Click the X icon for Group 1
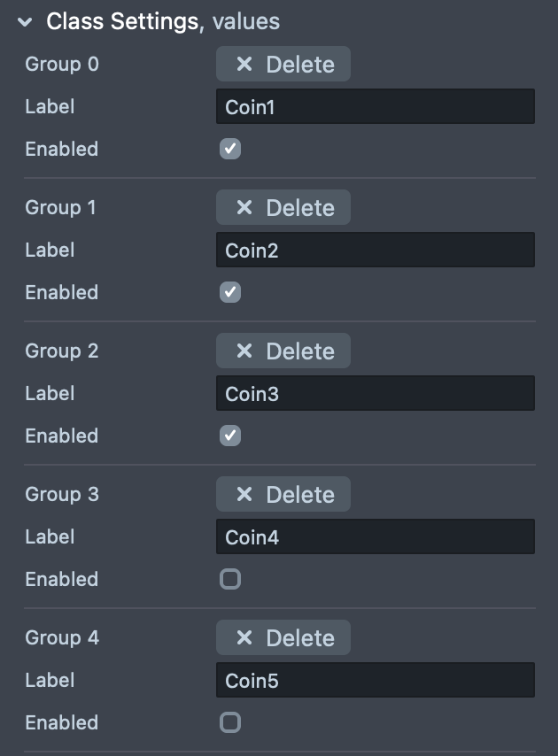Screen dimensions: 558x756 (x=245, y=208)
